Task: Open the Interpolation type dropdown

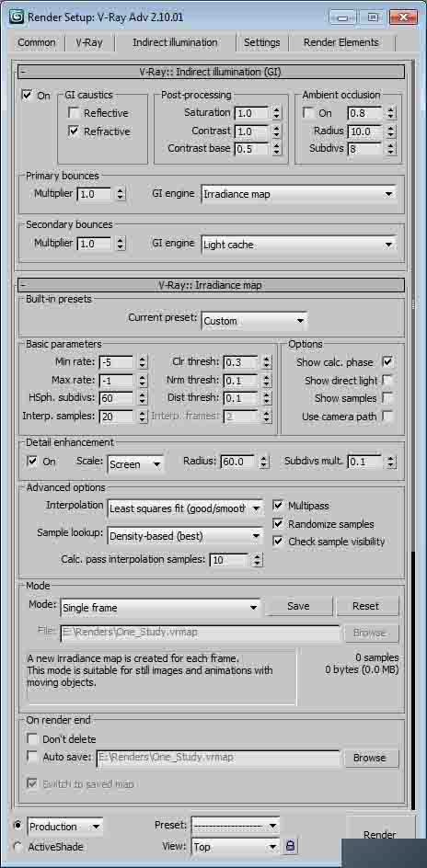Action: 186,508
